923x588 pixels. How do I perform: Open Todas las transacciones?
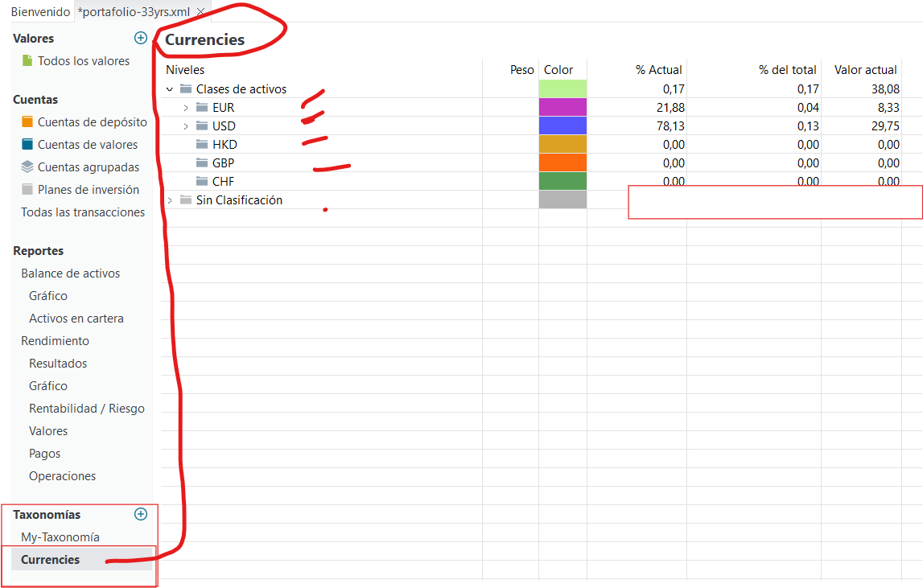point(83,212)
